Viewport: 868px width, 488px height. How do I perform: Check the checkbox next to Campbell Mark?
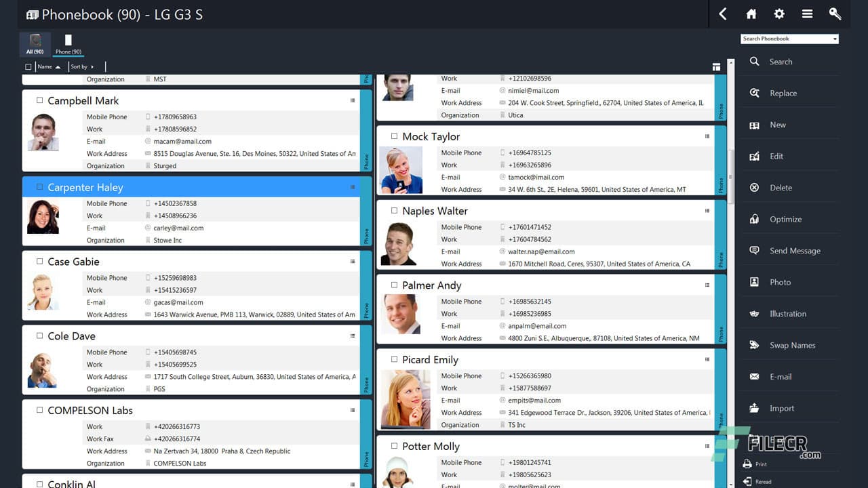coord(39,100)
